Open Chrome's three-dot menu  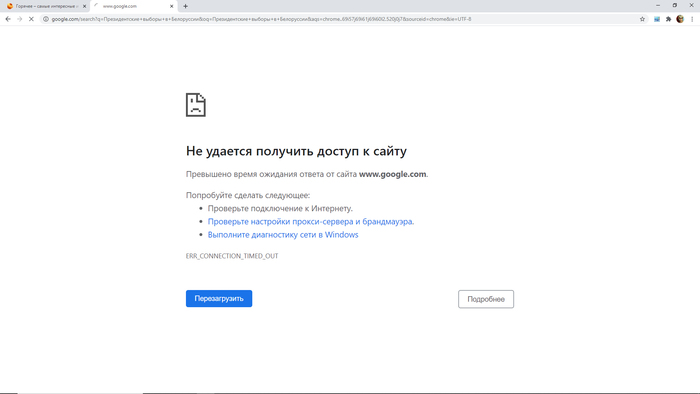point(692,19)
